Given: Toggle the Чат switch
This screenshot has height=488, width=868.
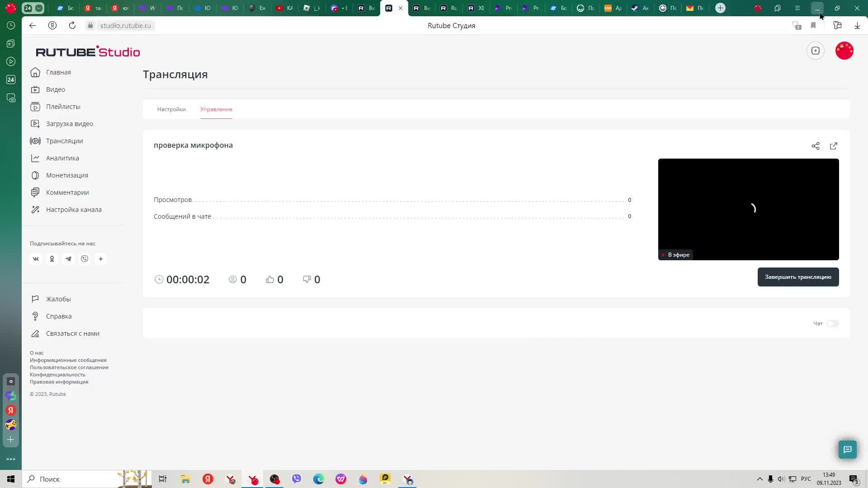Looking at the screenshot, I should pos(832,324).
